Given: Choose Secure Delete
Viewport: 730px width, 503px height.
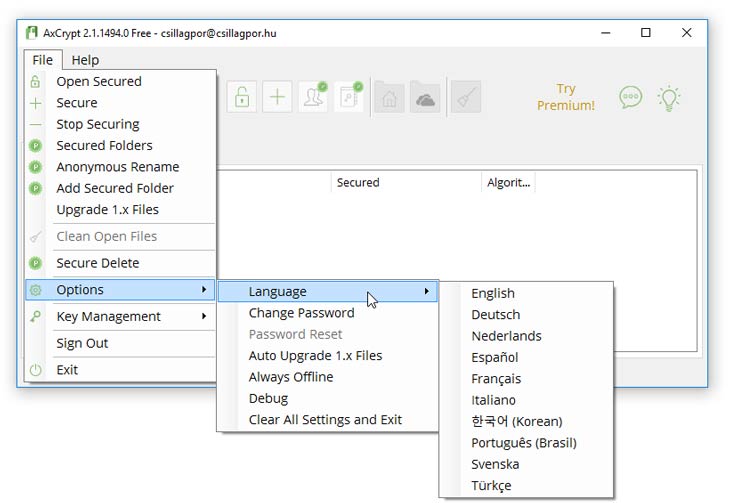Looking at the screenshot, I should (x=120, y=263).
